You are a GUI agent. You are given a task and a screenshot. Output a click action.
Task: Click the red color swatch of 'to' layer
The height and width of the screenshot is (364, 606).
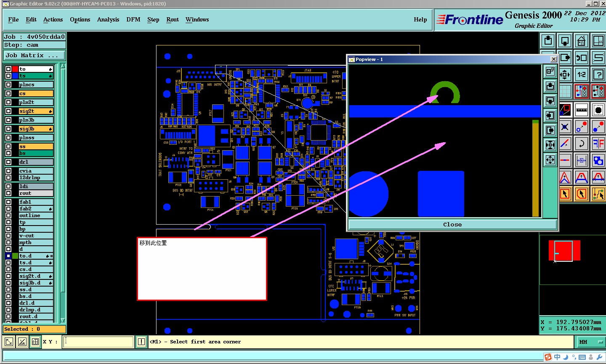pos(15,69)
